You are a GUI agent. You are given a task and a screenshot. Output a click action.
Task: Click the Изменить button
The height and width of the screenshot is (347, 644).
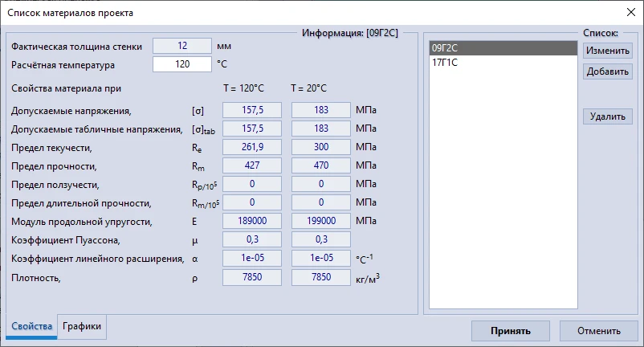[x=608, y=51]
